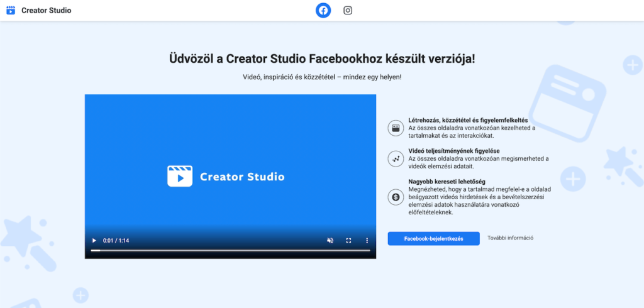Click the Videó teljesítményének figyelése chart icon
The height and width of the screenshot is (308, 644).
point(396,158)
